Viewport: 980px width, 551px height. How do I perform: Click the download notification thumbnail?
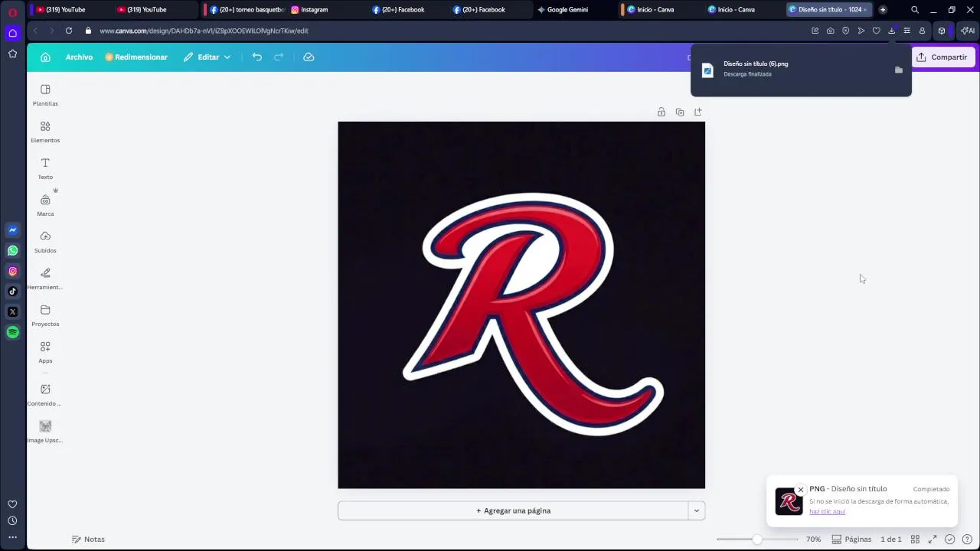[789, 502]
